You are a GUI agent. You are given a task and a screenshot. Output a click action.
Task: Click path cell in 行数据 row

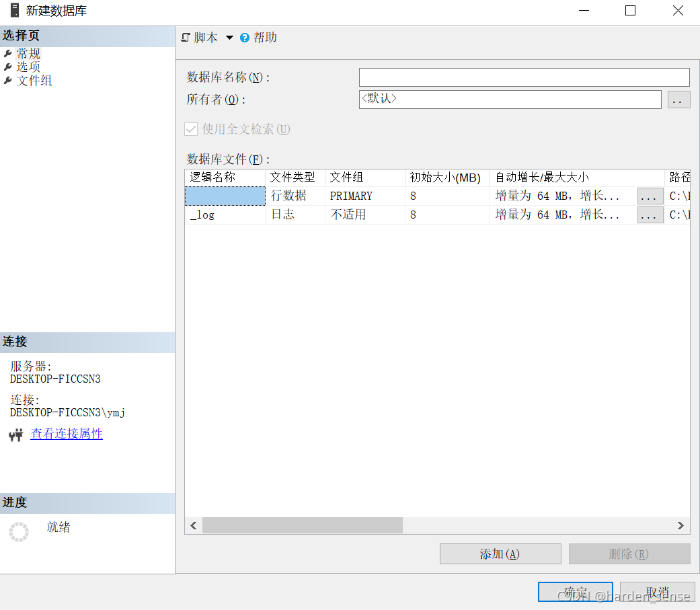[678, 196]
